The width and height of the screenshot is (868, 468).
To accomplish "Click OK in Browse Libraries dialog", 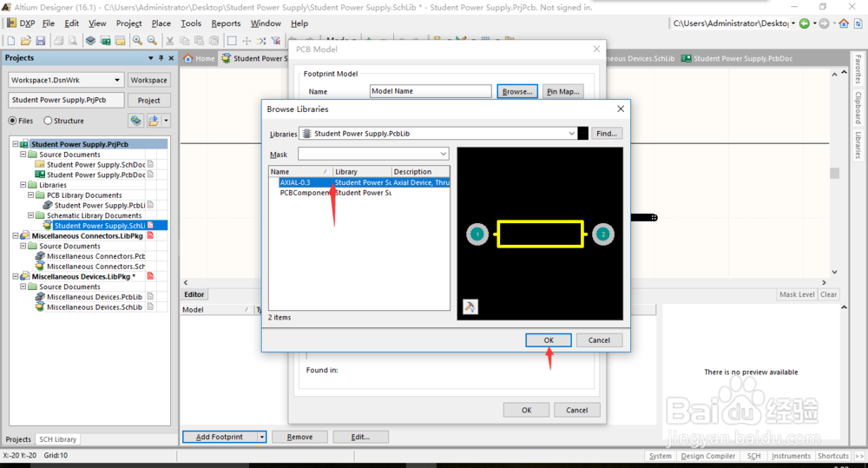I will [549, 340].
